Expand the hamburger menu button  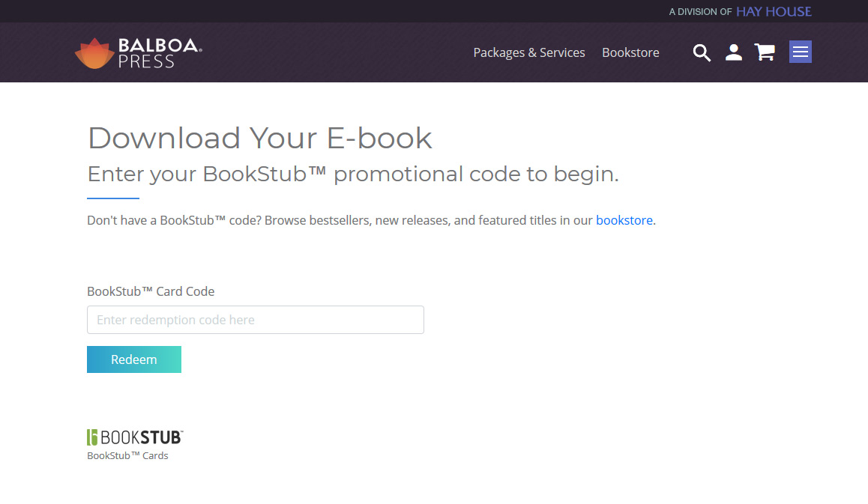tap(801, 52)
